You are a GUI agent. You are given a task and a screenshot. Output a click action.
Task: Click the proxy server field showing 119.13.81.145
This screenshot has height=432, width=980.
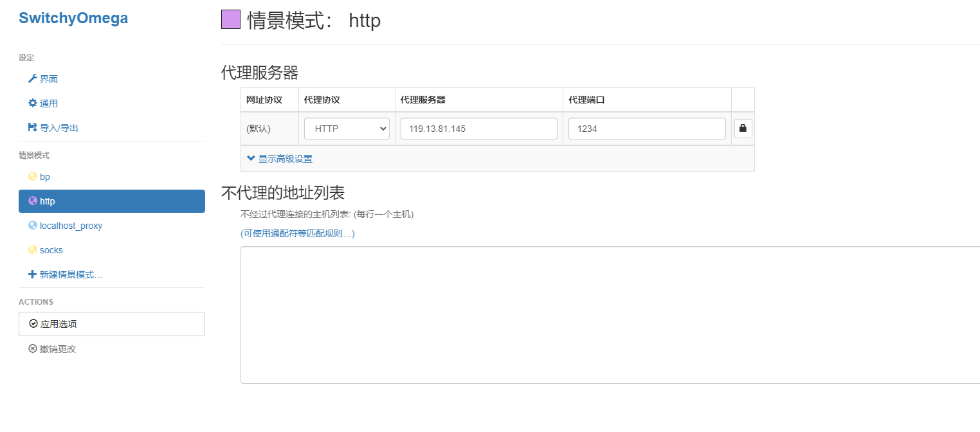478,128
